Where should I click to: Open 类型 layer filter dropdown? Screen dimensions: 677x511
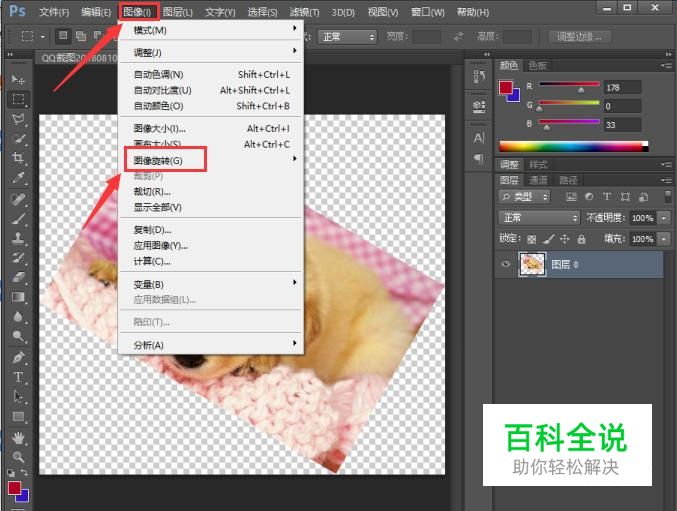point(525,197)
